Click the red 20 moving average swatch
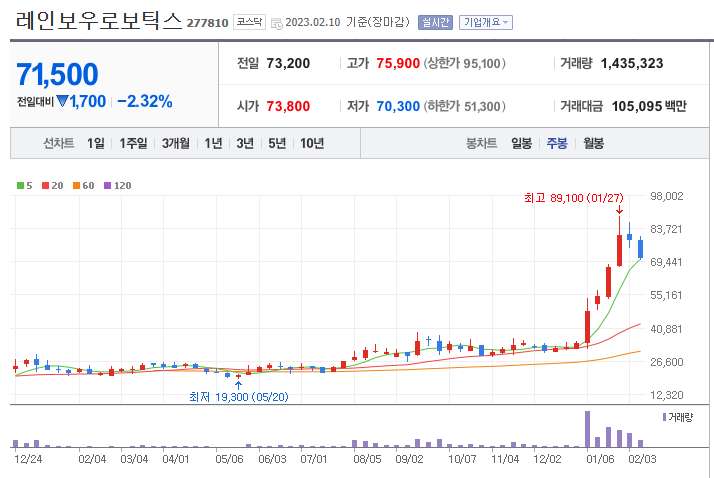 pos(45,185)
